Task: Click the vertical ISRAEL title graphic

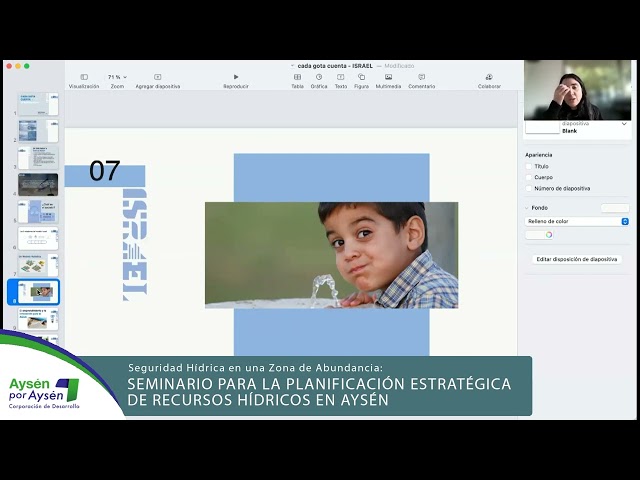Action: [135, 245]
